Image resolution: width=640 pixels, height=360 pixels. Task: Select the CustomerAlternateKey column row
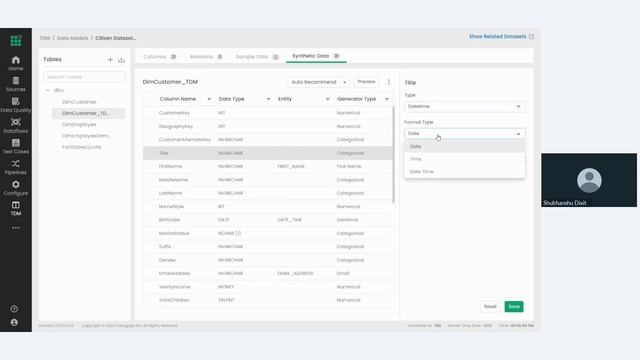(267, 140)
